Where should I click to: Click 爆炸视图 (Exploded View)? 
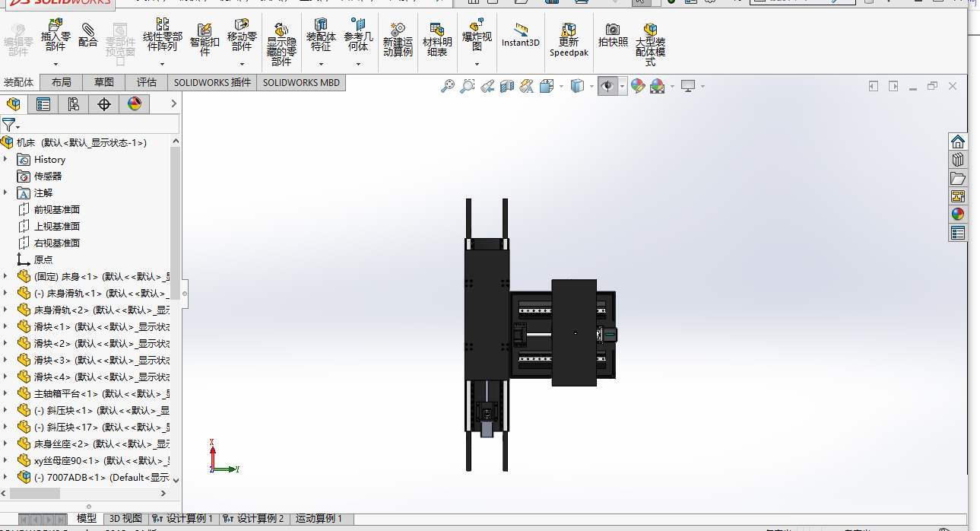(477, 35)
